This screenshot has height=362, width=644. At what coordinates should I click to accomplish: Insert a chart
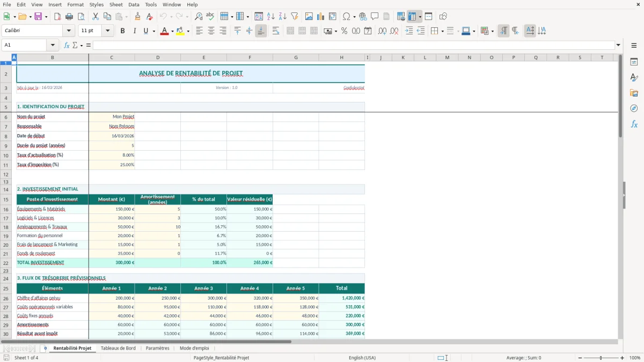point(321,17)
